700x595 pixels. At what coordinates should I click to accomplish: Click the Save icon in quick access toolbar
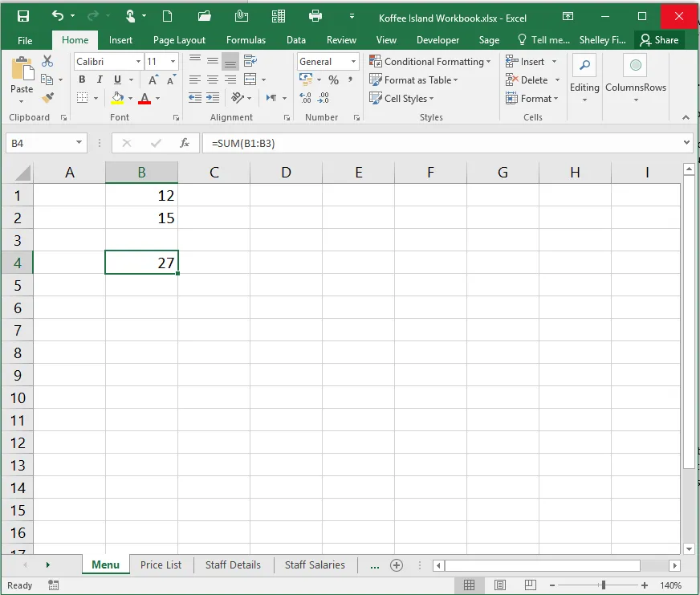click(23, 16)
